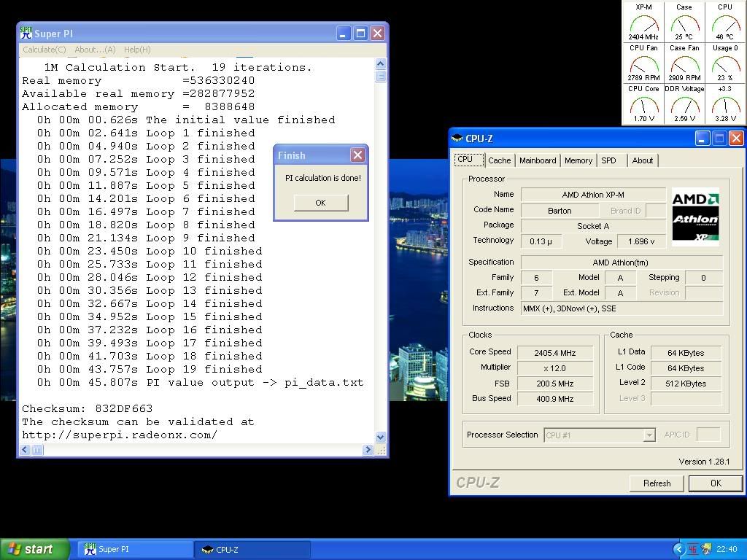Click the Checksum: 832DF663 line
This screenshot has width=747, height=560.
pos(88,408)
